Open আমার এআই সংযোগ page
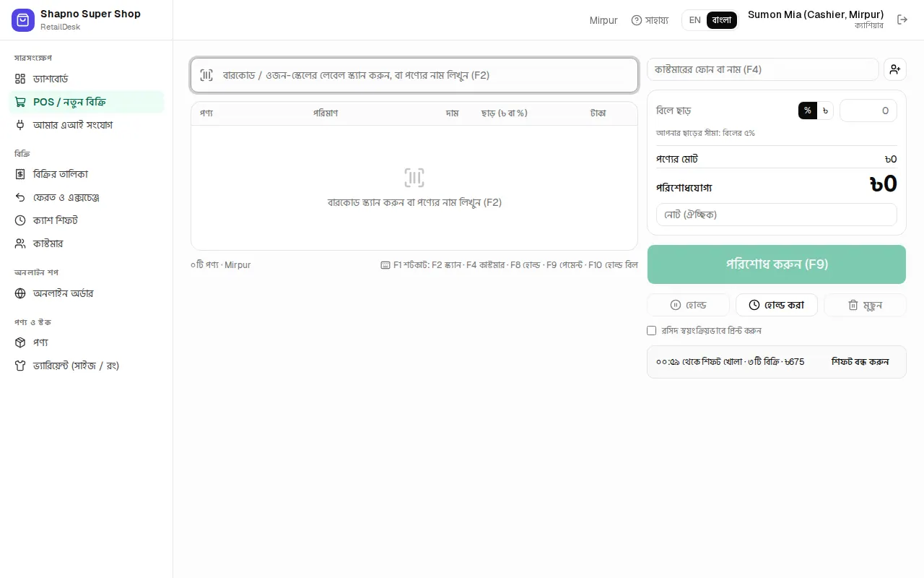 click(87, 125)
